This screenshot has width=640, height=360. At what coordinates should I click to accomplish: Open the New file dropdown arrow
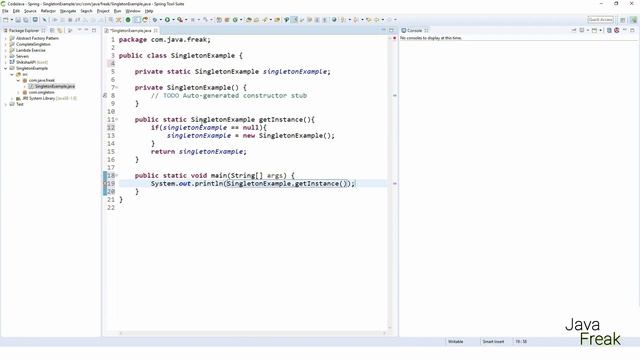click(x=11, y=20)
